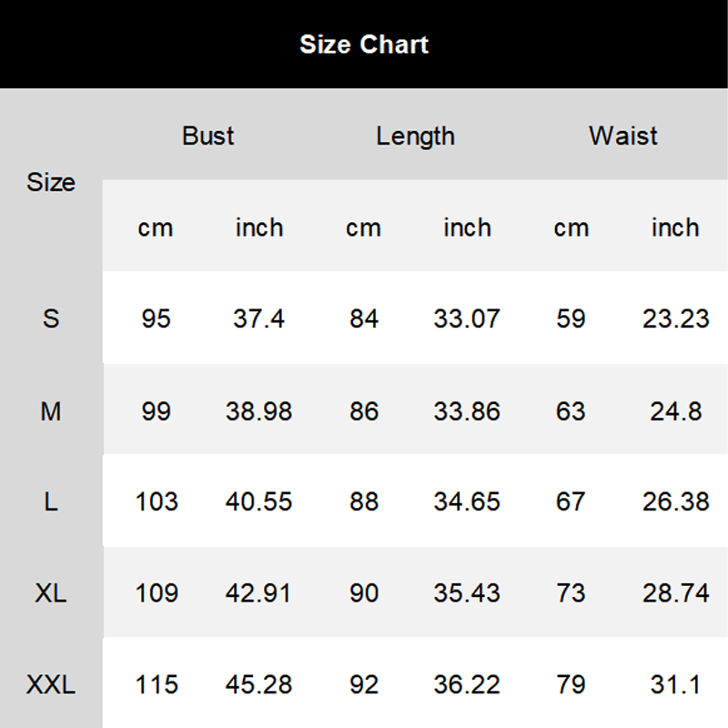The image size is (728, 728).
Task: Click the inch subheader under Waist
Action: 675,227
